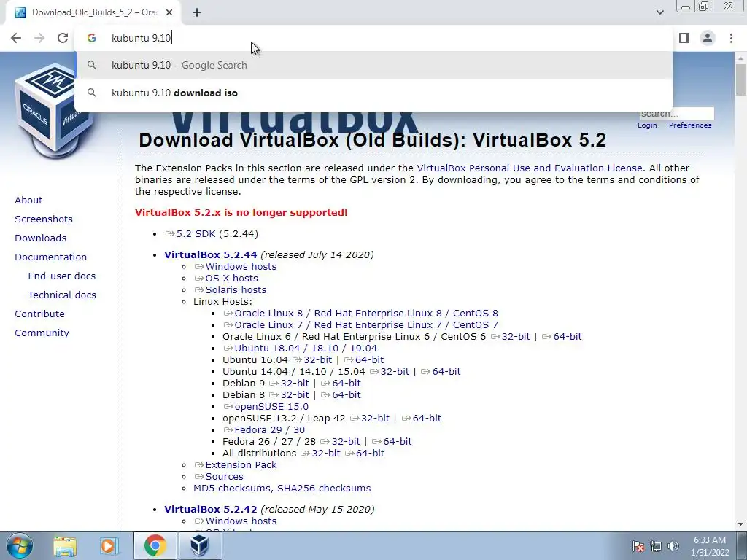747x560 pixels.
Task: Open the Documentation sidebar link
Action: pos(50,257)
